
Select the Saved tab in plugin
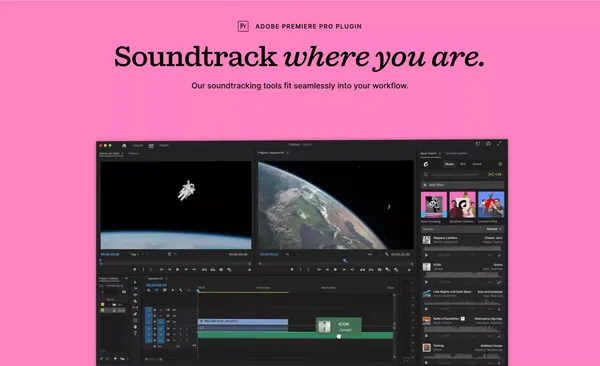[477, 164]
